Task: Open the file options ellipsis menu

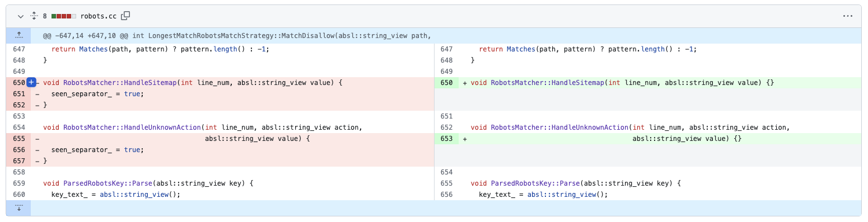Action: pos(847,16)
